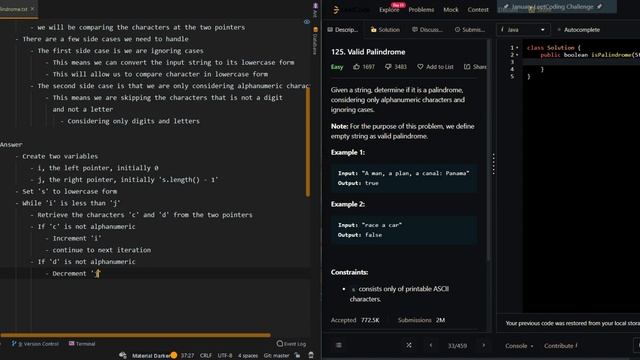Open the Event Log panel
The height and width of the screenshot is (360, 640).
coord(291,344)
